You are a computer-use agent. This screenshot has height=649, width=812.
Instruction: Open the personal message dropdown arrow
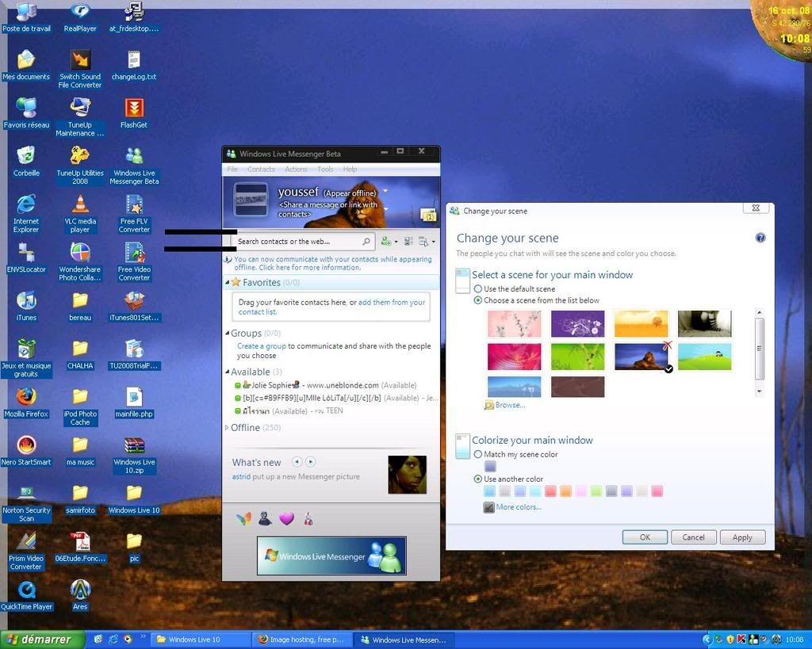(x=386, y=209)
